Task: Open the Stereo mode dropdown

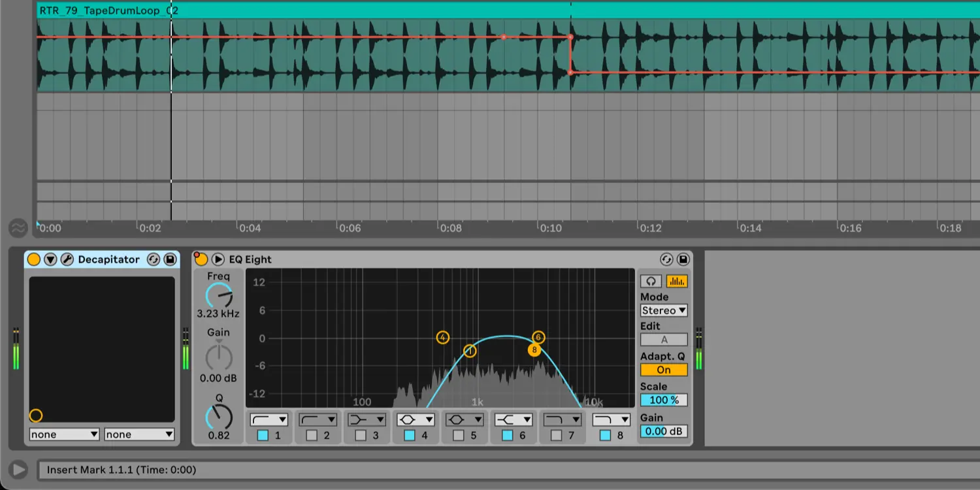Action: (664, 311)
